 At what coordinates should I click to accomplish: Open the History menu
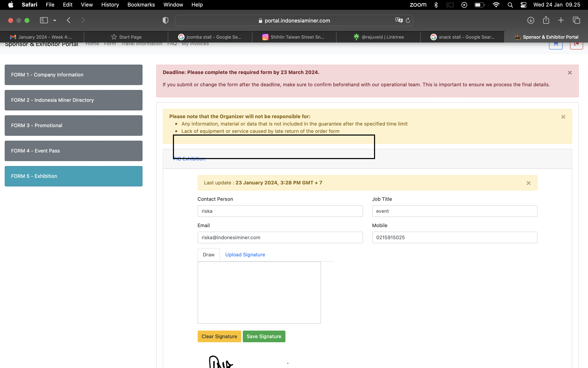coord(110,5)
